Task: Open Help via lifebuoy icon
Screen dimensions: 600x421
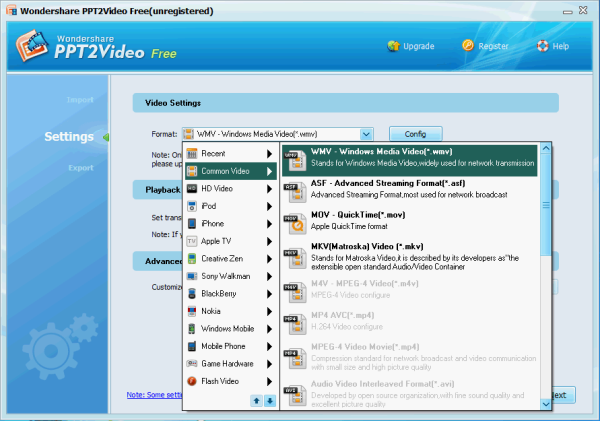Action: pos(543,46)
